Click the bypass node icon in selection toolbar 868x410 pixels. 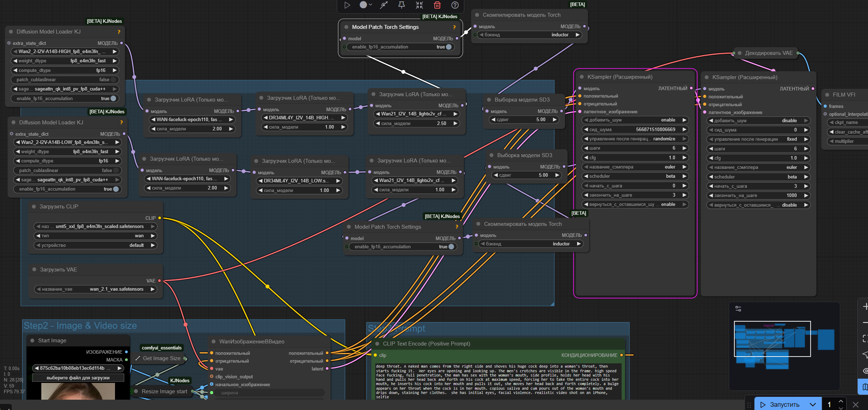pos(383,5)
